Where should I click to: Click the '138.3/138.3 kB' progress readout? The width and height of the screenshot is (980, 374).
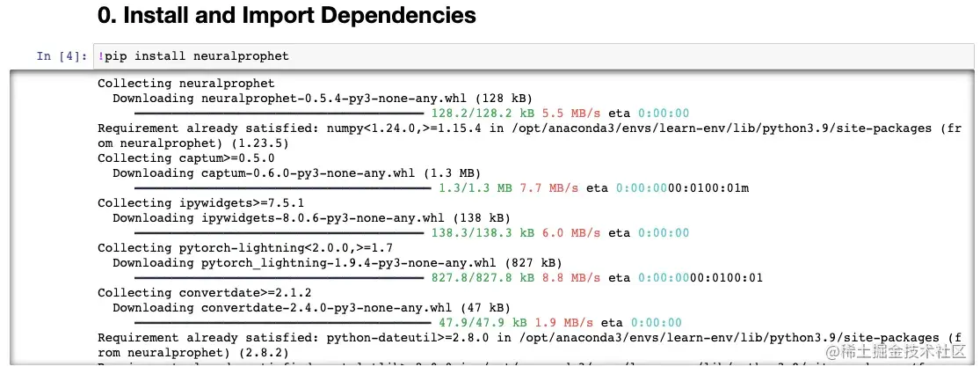pyautogui.click(x=483, y=232)
